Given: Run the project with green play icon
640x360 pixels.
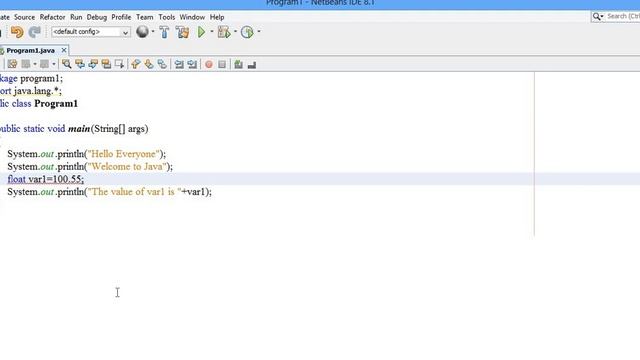Looking at the screenshot, I should click(201, 32).
